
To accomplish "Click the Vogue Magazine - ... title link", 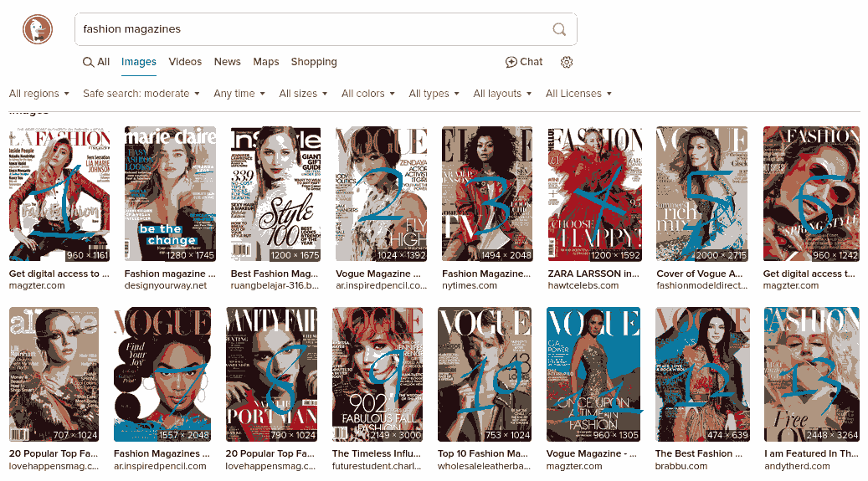I will [x=592, y=453].
